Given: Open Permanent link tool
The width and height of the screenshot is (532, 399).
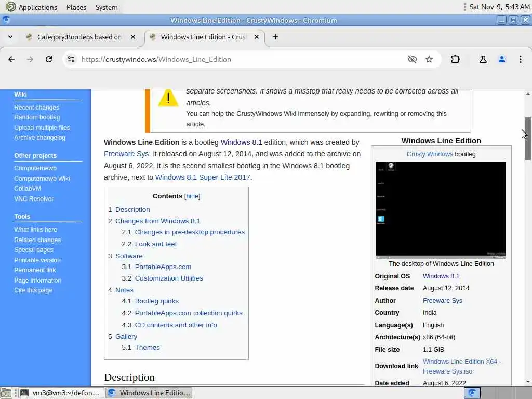Looking at the screenshot, I should (x=35, y=270).
